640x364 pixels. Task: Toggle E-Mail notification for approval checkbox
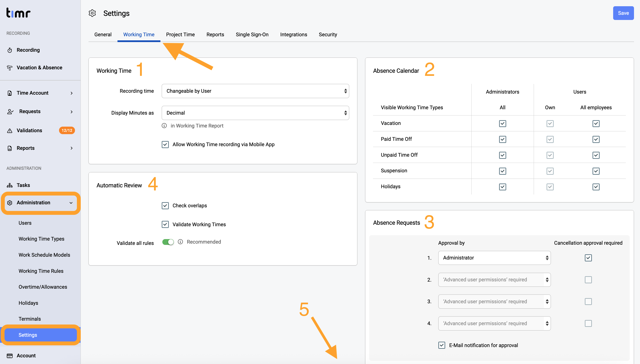point(442,345)
